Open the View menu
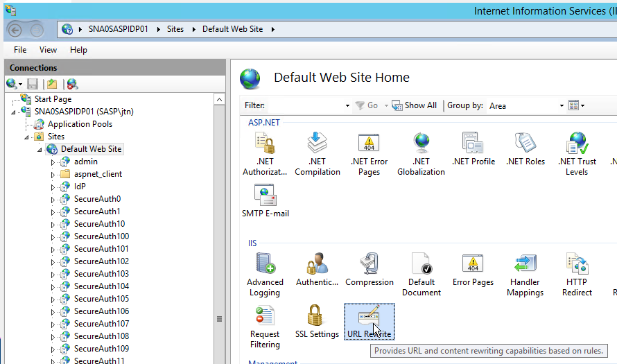The image size is (617, 364). click(x=48, y=50)
